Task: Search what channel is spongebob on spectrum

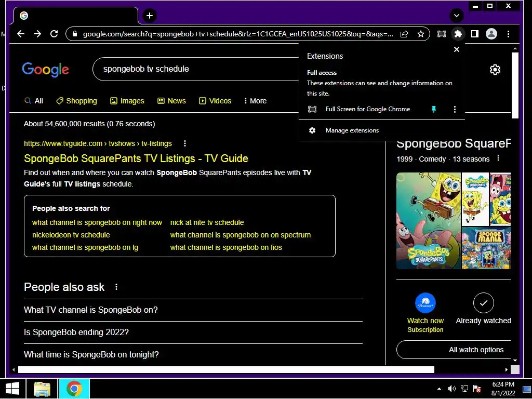Action: pos(241,235)
